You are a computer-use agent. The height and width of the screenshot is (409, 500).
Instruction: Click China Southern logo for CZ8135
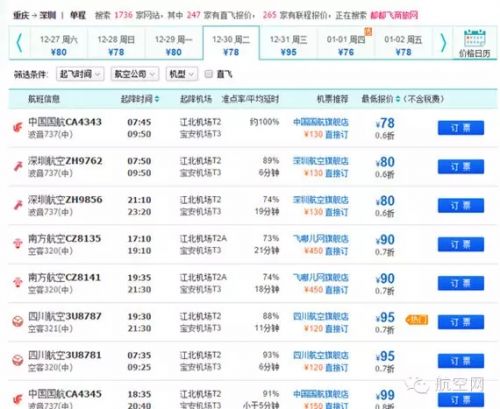pos(18,244)
